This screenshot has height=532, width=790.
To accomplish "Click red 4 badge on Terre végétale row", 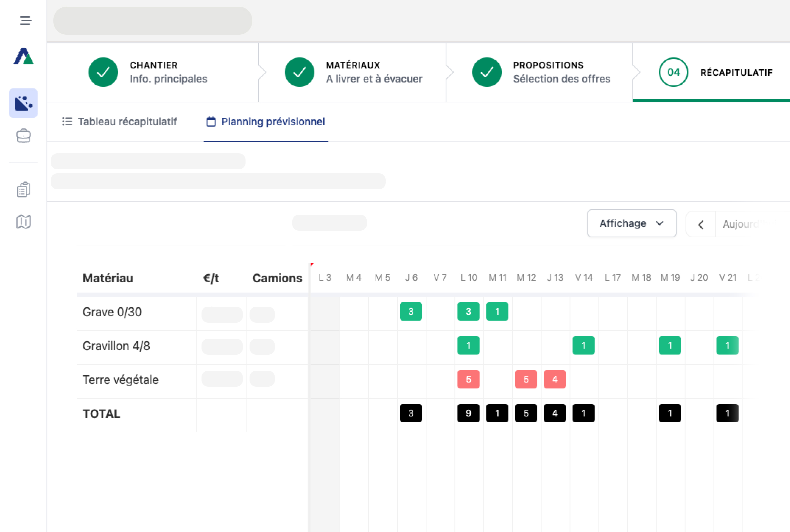I will pyautogui.click(x=554, y=379).
